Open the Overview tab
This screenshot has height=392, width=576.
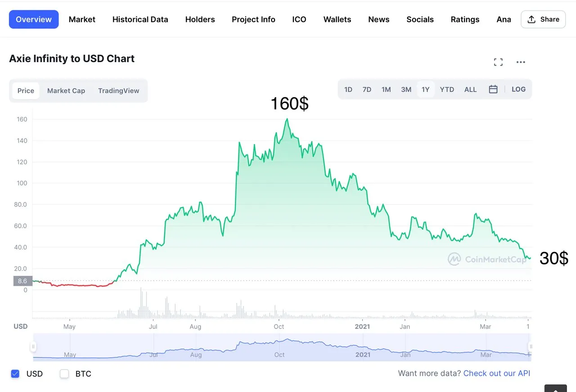coord(34,19)
